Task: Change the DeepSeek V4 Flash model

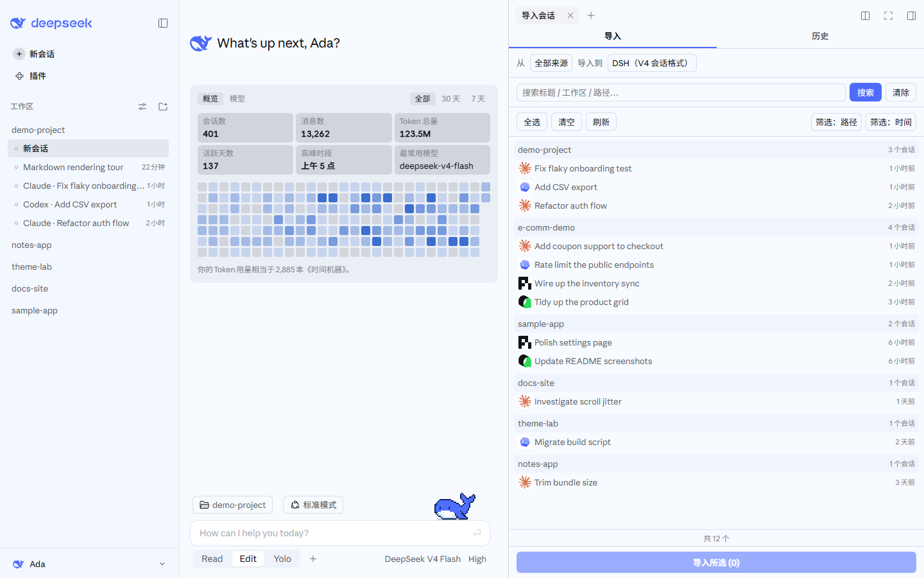Action: pos(423,559)
